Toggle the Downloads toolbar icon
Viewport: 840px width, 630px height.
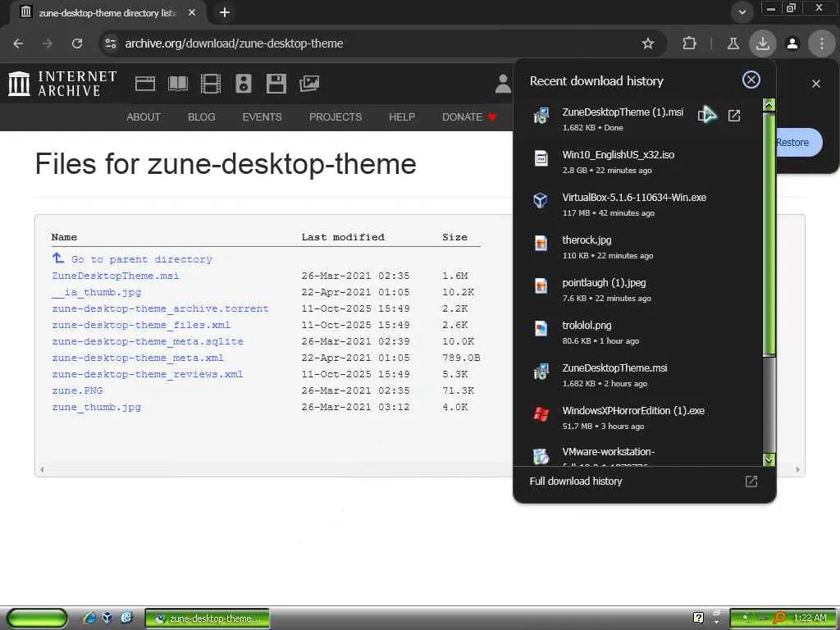coord(762,43)
